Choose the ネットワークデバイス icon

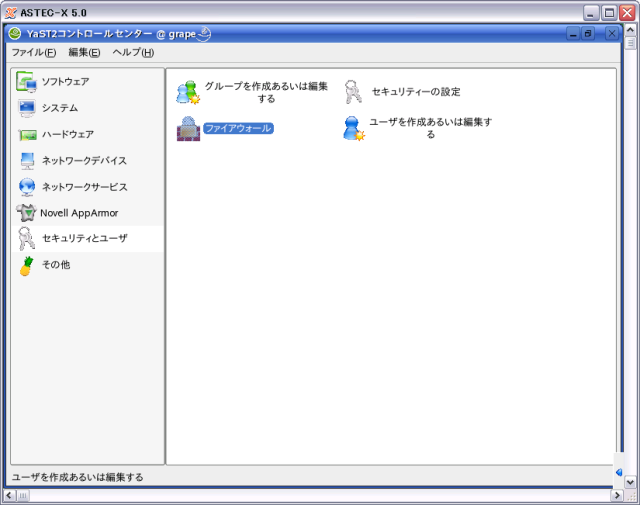[27, 160]
